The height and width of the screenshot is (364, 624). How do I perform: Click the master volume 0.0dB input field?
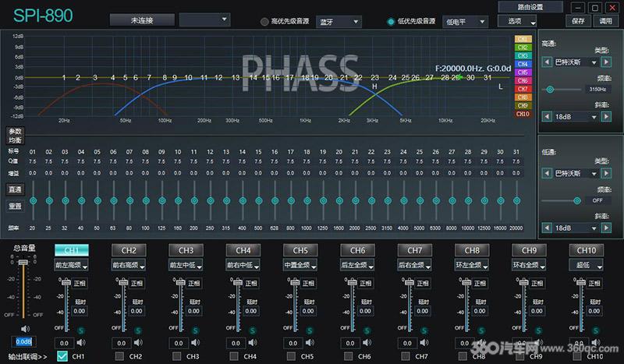pyautogui.click(x=24, y=341)
